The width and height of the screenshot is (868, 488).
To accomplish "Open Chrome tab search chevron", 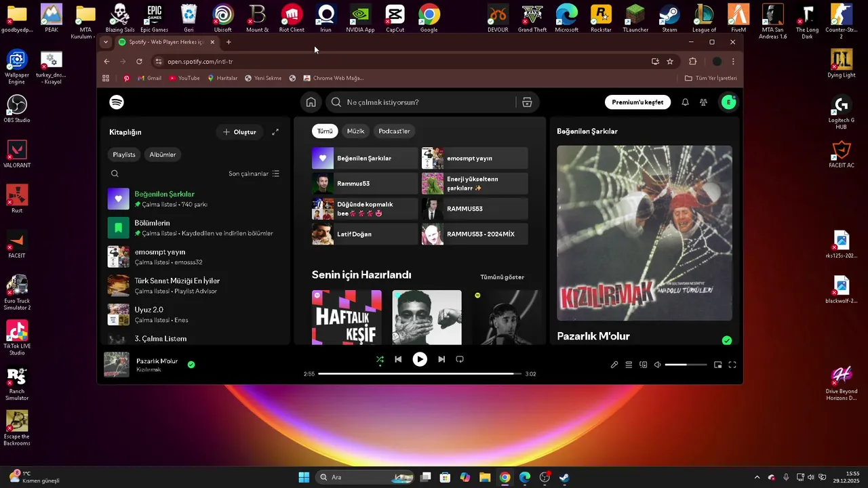I will coord(105,42).
